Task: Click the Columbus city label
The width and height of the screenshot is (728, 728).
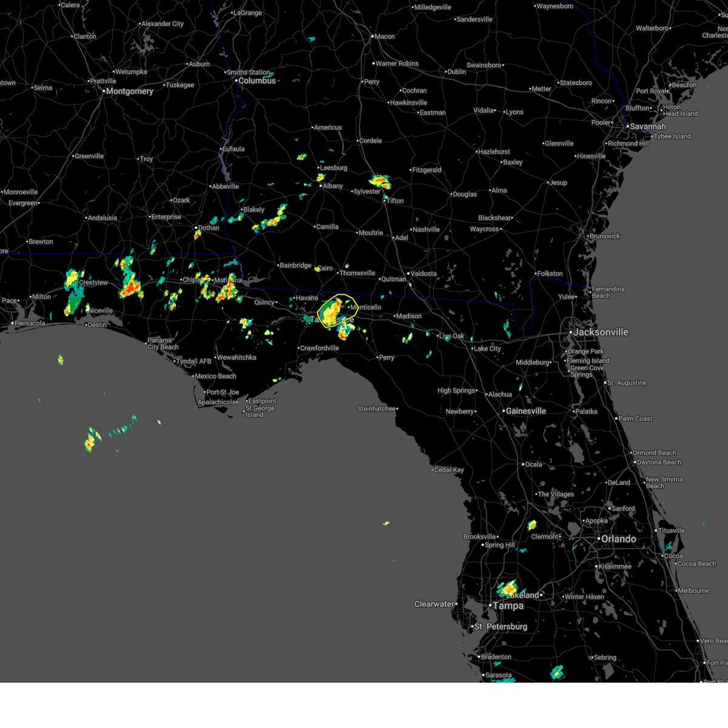Action: pos(257,81)
